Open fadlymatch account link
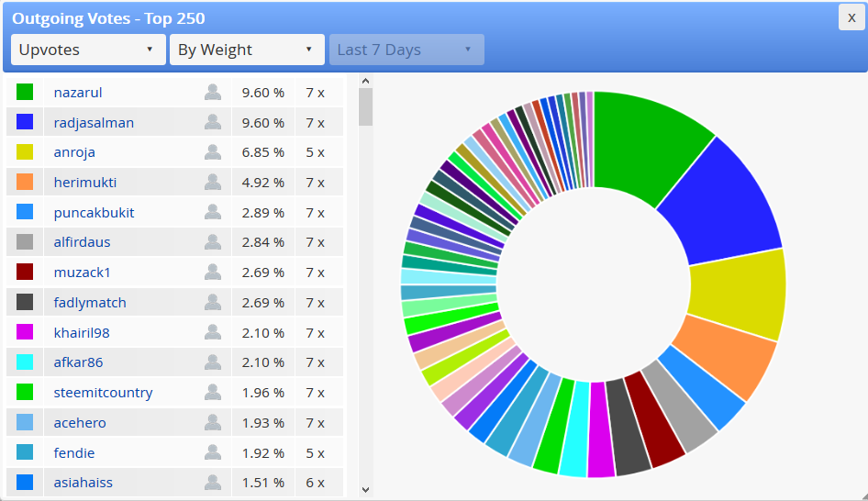 [x=90, y=303]
